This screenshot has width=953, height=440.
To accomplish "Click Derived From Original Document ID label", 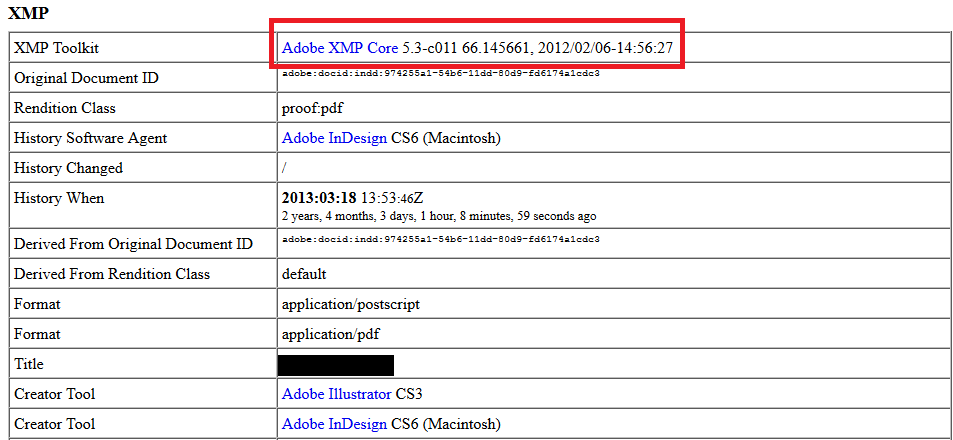I will tap(133, 244).
